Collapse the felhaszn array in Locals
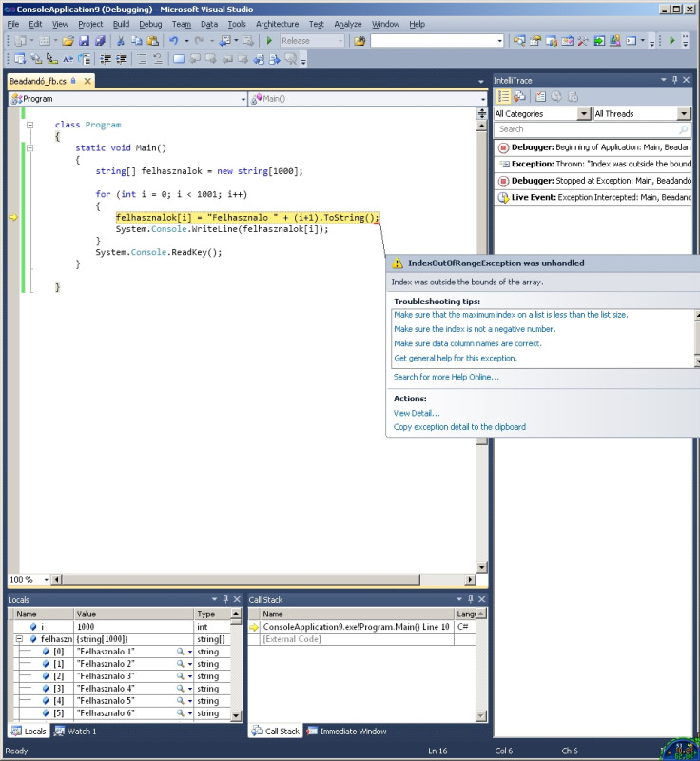700x761 pixels. click(x=19, y=639)
